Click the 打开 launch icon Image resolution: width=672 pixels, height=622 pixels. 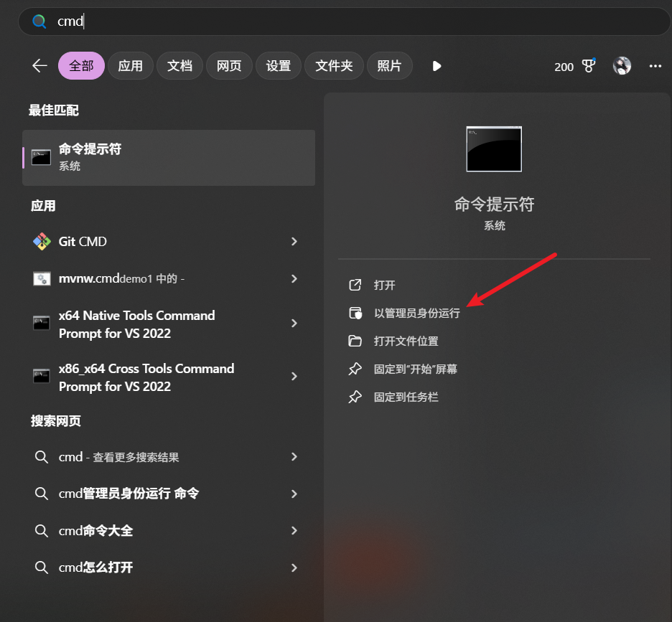[x=355, y=285]
